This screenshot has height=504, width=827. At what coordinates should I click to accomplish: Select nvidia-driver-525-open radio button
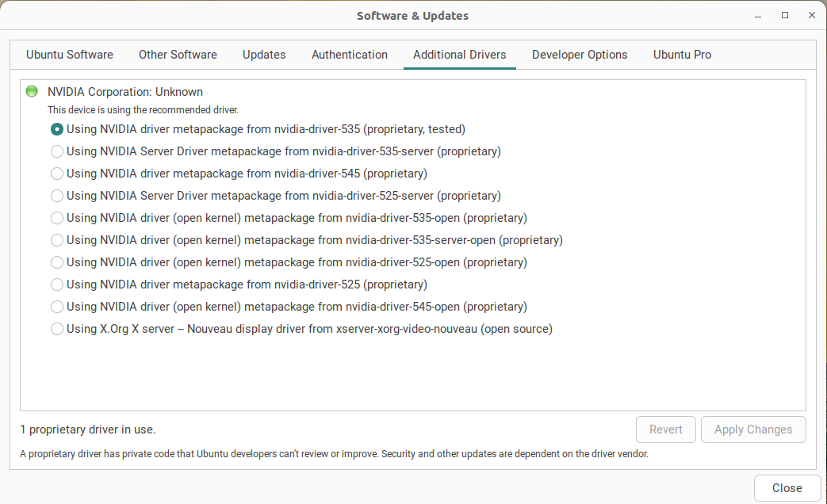(57, 262)
